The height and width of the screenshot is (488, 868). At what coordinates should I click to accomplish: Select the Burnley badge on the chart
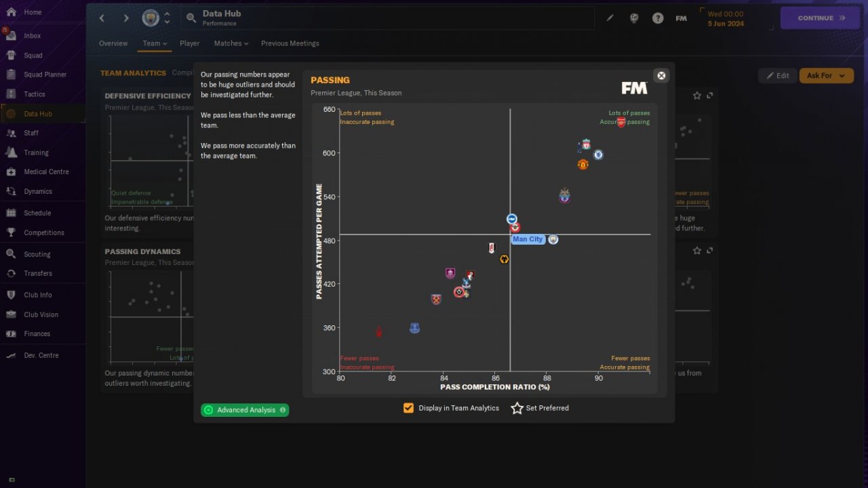click(450, 273)
